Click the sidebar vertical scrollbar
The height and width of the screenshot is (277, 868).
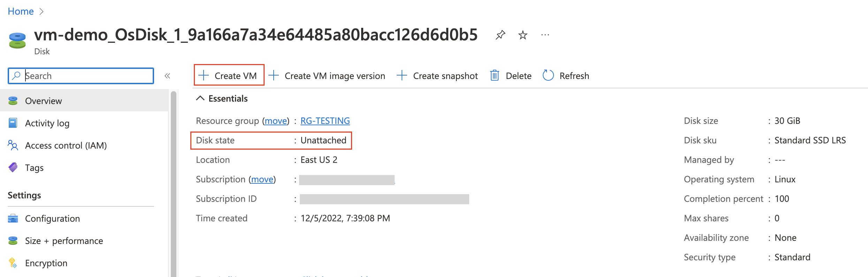pos(173,181)
